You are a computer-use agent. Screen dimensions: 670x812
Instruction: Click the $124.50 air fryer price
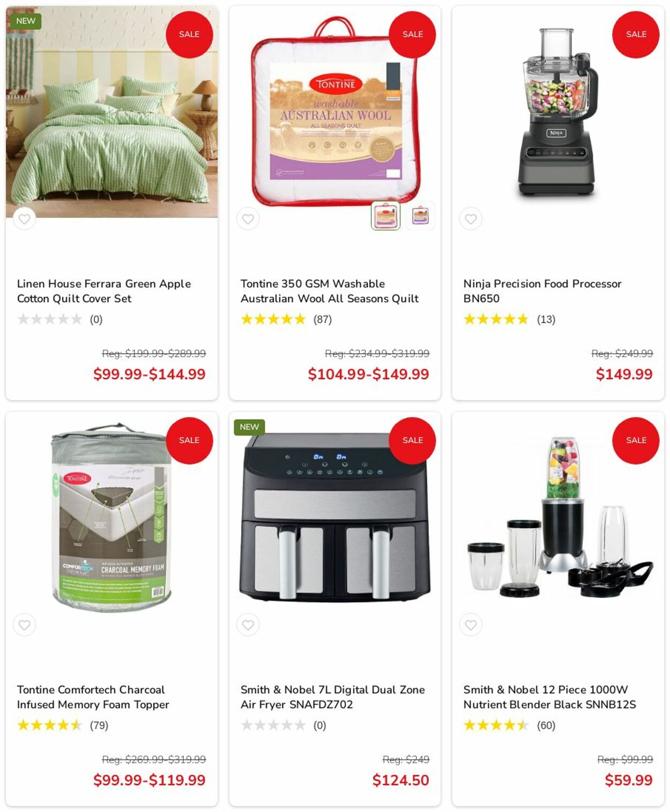tap(401, 780)
